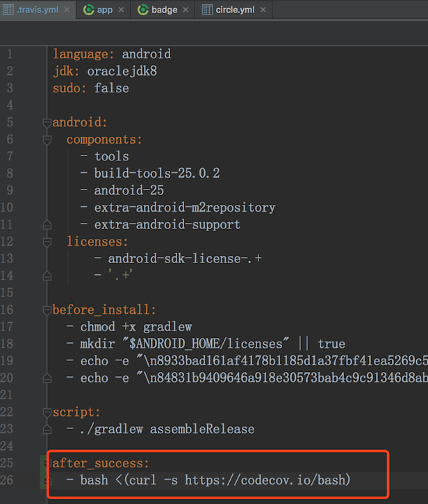The width and height of the screenshot is (428, 504).
Task: Click the 'after_success:' key text
Action: point(101,463)
